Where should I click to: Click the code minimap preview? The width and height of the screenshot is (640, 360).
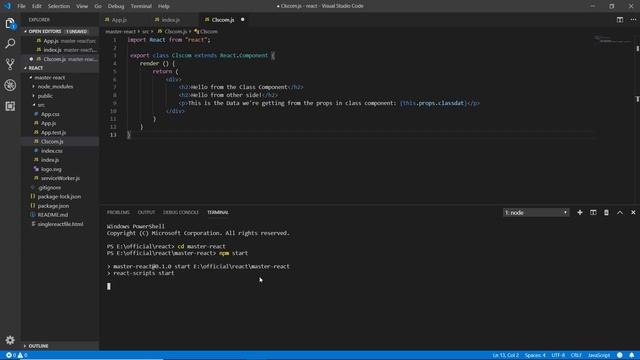pyautogui.click(x=612, y=40)
